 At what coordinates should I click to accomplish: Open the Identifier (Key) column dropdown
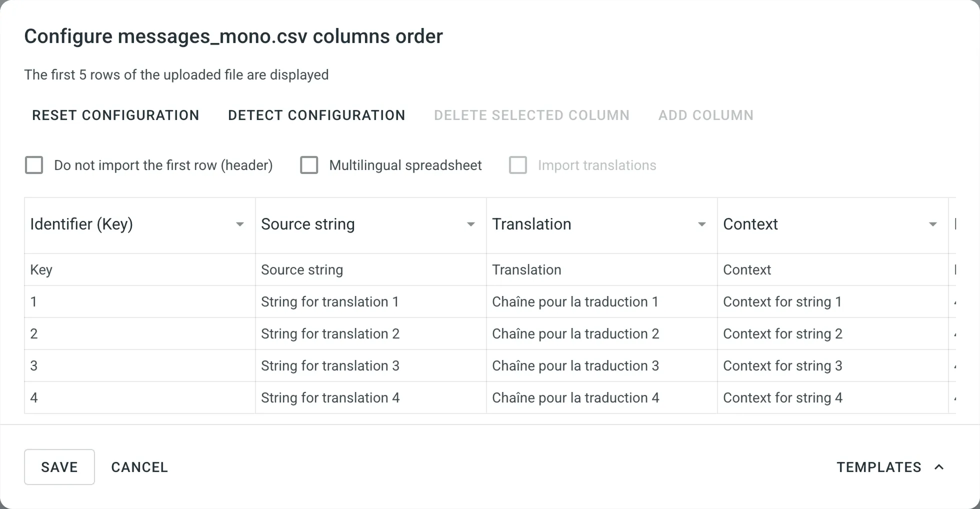pyautogui.click(x=140, y=224)
